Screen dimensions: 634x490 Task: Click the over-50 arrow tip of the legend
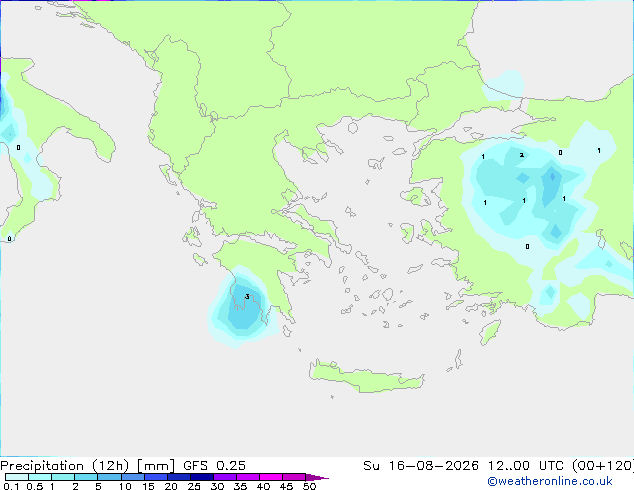tap(317, 477)
